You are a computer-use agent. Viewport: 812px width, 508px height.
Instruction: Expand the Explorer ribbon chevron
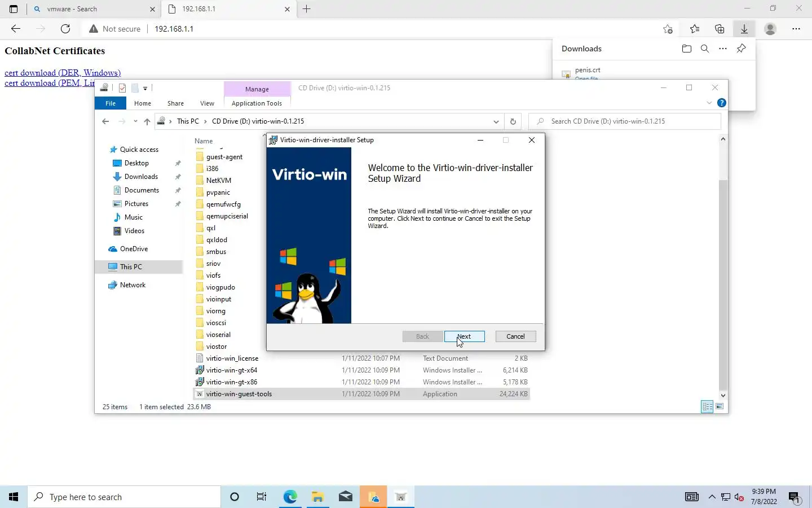(x=709, y=103)
